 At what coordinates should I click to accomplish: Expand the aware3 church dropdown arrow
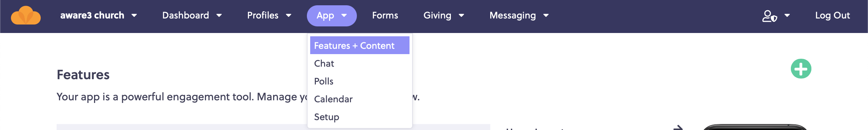134,16
